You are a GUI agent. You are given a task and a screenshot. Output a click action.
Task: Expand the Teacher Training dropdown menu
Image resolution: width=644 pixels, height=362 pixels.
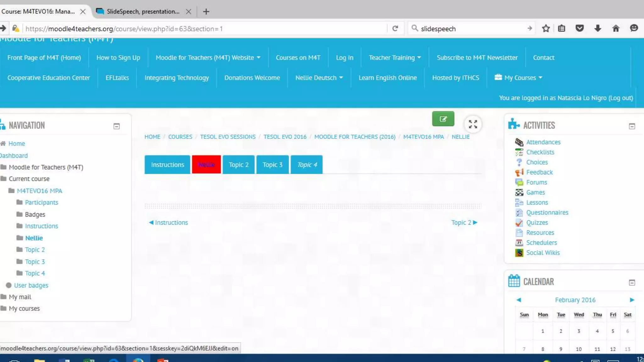395,58
